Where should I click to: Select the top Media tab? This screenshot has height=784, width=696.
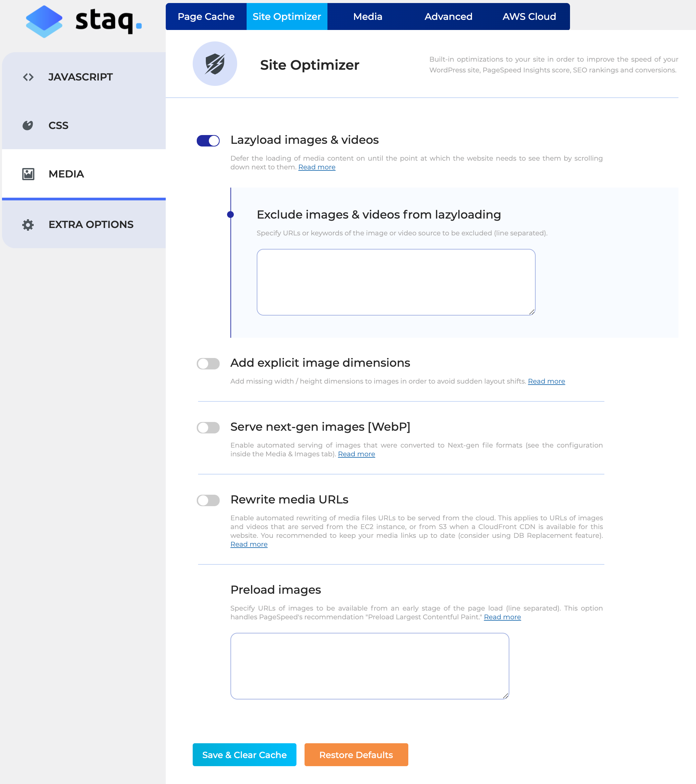[x=368, y=17]
